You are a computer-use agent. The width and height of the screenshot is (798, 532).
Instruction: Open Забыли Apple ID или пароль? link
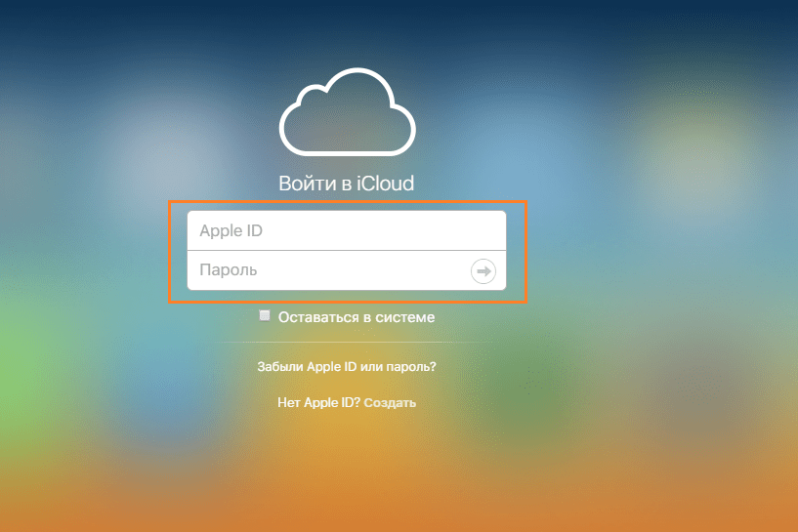(346, 367)
